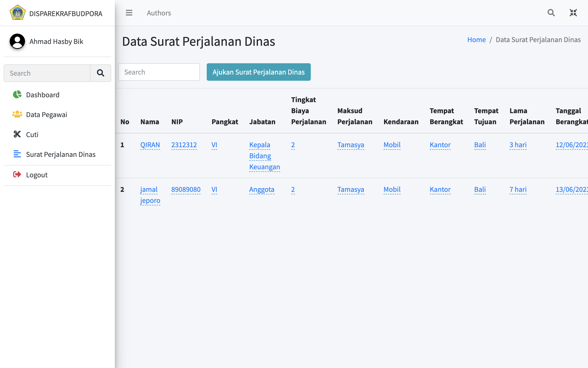This screenshot has width=588, height=368.
Task: Click the 12/06/2023 departure date
Action: 572,145
